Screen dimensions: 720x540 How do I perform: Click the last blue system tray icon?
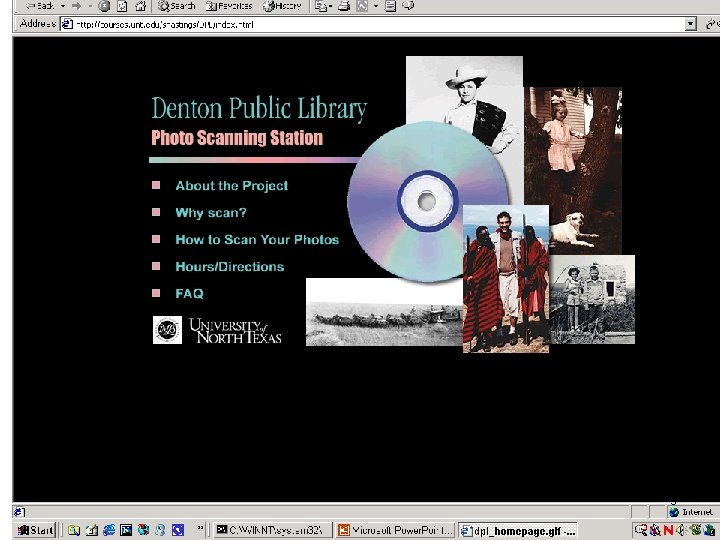coord(709,531)
